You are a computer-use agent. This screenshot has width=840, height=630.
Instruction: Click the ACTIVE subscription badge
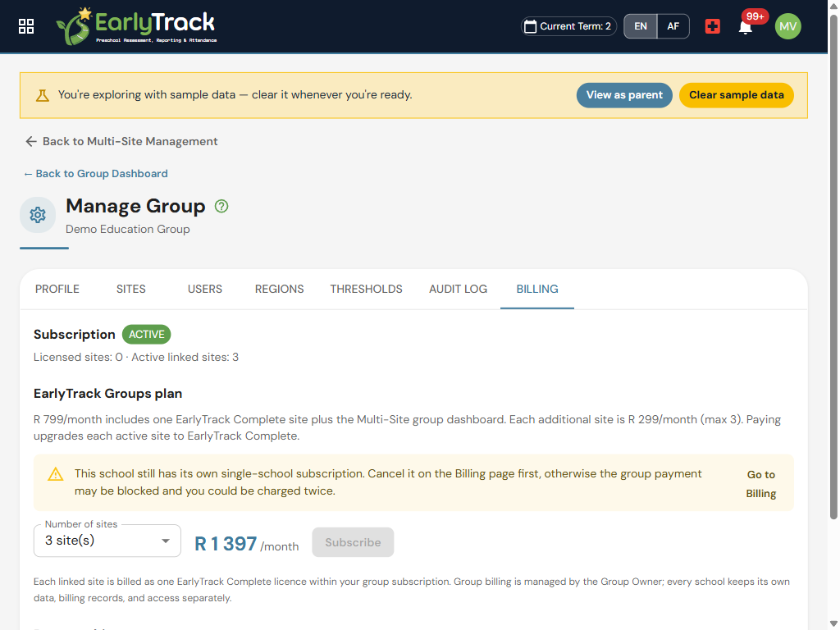tap(146, 335)
